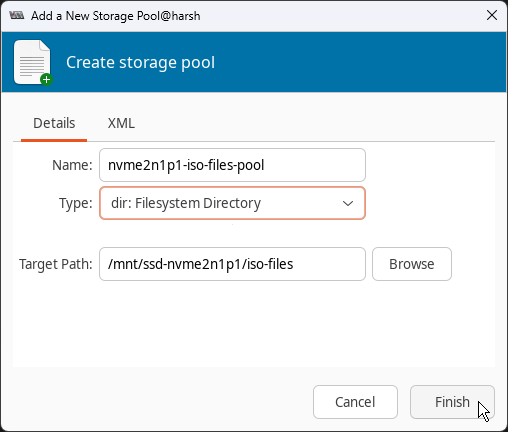Open the Type combo box
Viewport: 508px width, 432px height.
232,203
